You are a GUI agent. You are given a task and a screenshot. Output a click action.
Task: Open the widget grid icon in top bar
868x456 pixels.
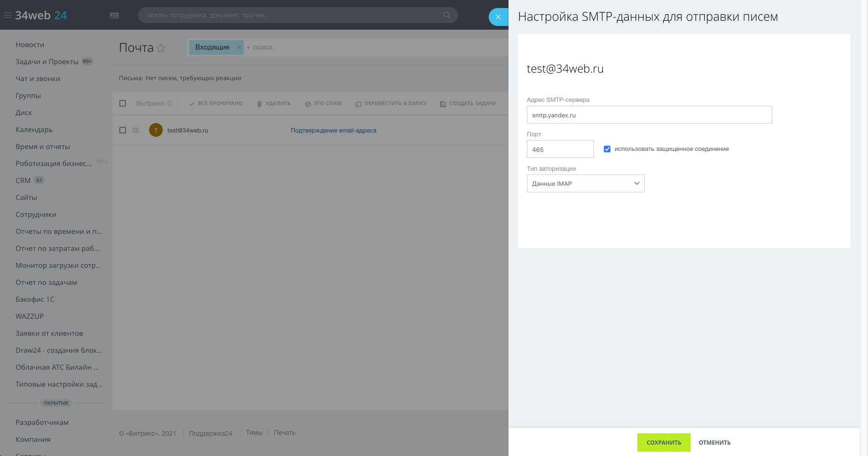click(114, 16)
